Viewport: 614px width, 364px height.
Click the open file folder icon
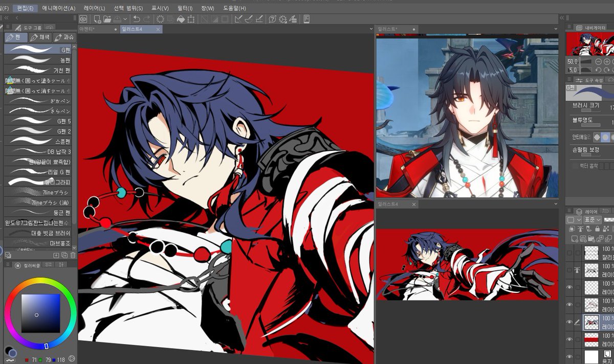click(107, 19)
